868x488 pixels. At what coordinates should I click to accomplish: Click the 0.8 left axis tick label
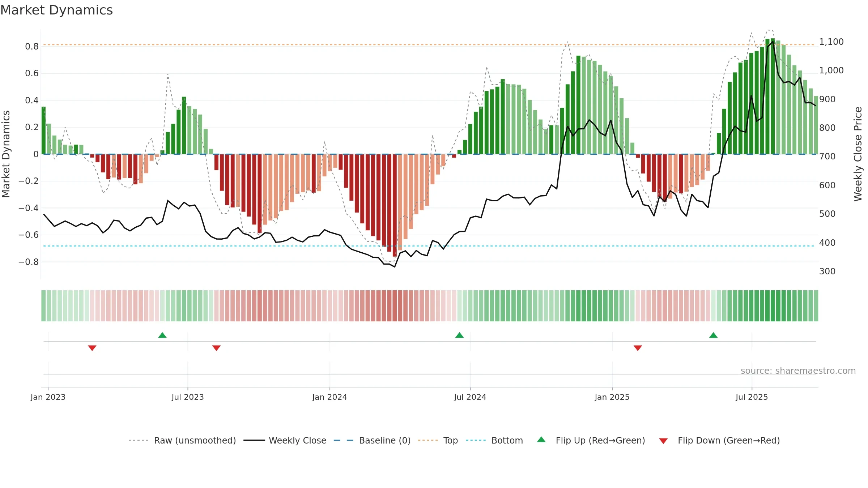click(x=32, y=46)
